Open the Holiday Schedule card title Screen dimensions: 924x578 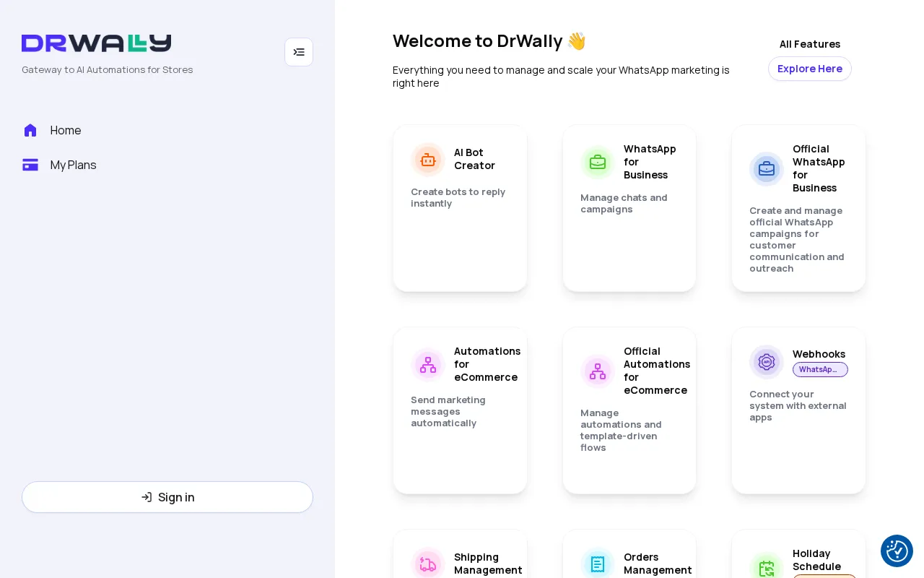tap(816, 560)
